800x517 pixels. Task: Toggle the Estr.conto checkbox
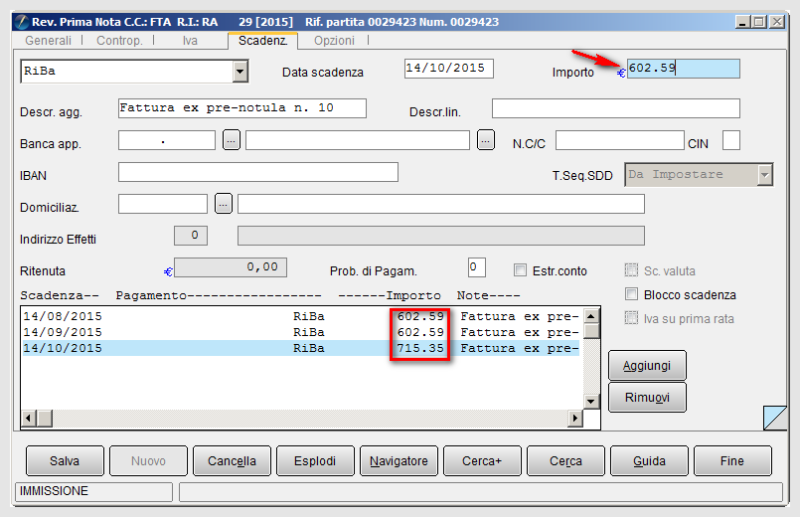(520, 270)
